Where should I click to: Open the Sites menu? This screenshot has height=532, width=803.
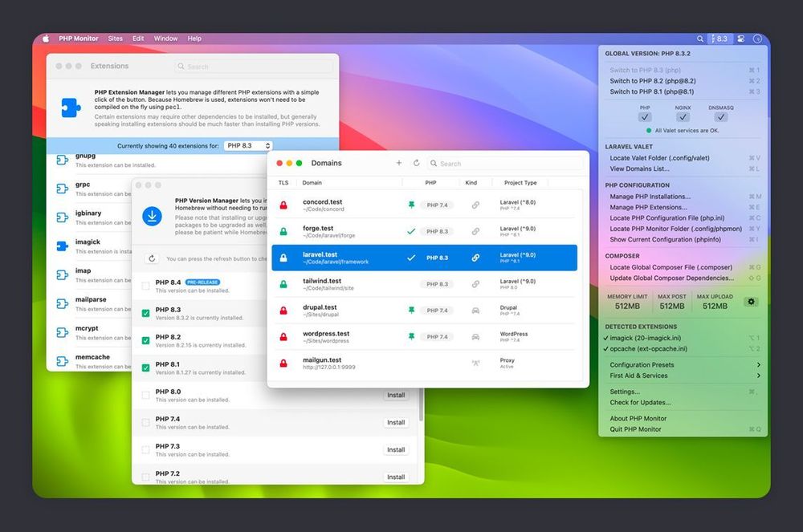click(115, 39)
